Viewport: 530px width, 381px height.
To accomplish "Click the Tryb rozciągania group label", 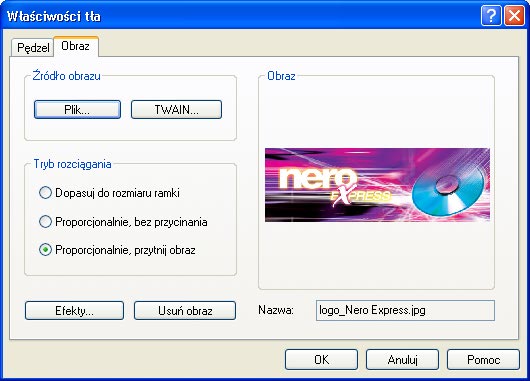I will (72, 164).
